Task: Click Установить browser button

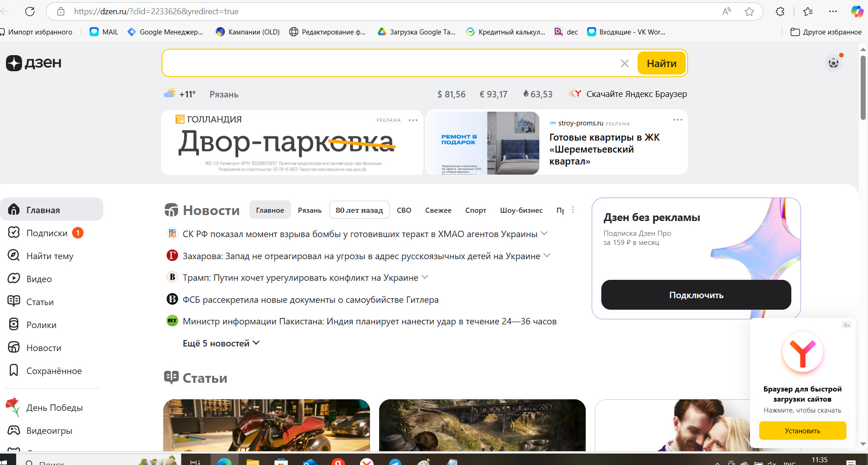Action: coord(802,431)
